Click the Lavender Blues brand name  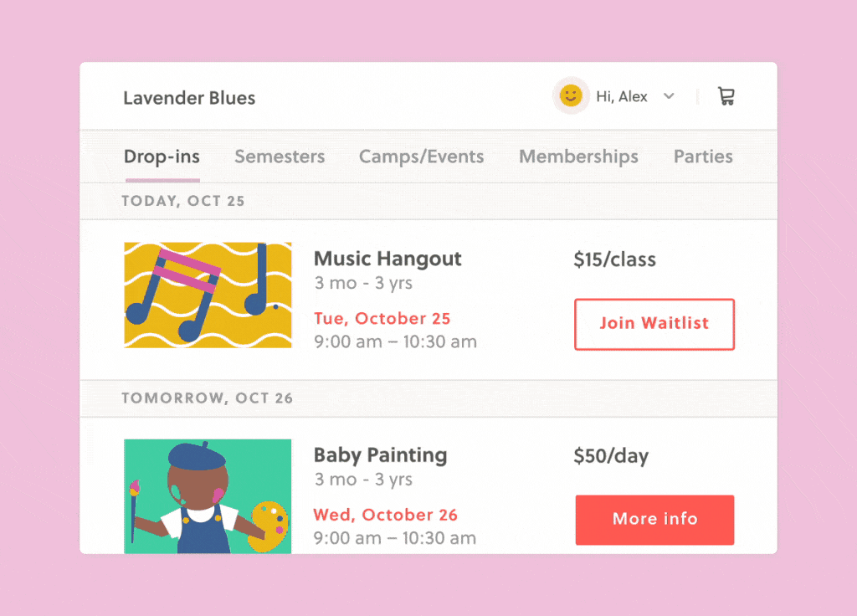click(x=189, y=98)
